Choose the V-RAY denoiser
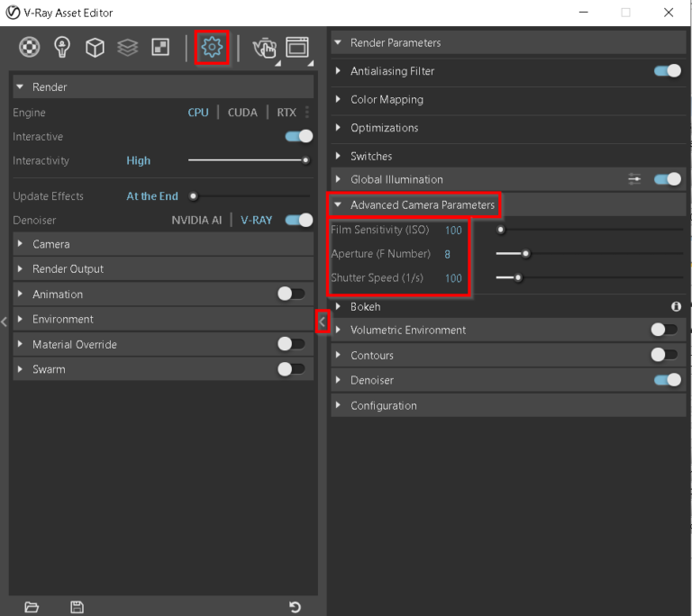This screenshot has height=616, width=692. 256,220
